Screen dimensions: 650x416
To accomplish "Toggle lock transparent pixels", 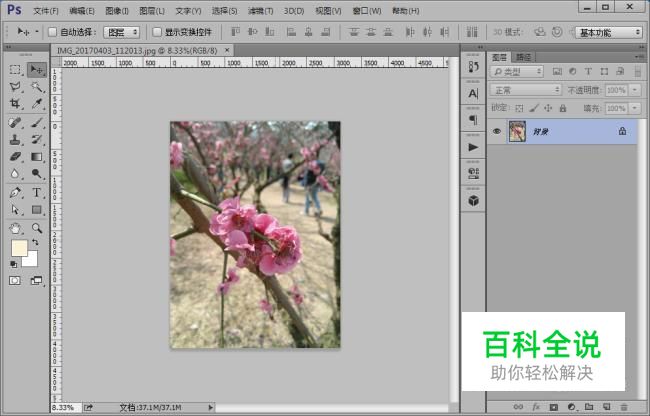I will [x=519, y=109].
